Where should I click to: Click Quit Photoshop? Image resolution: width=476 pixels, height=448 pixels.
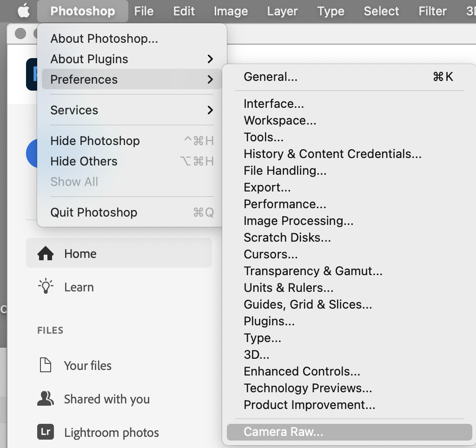click(x=93, y=212)
